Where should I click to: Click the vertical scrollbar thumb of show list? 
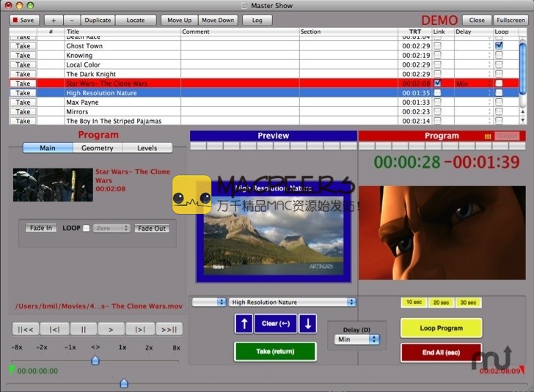coord(523,68)
